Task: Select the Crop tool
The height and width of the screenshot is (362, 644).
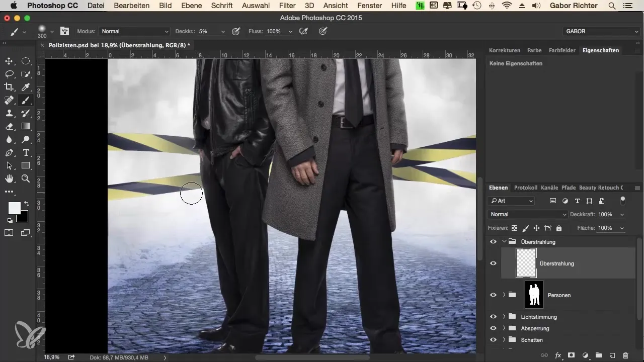Action: [x=9, y=87]
